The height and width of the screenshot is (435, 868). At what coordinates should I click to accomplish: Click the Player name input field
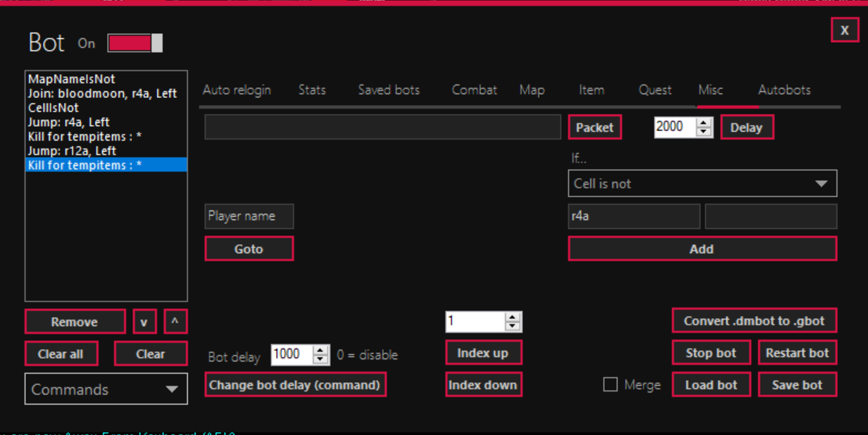(x=249, y=216)
